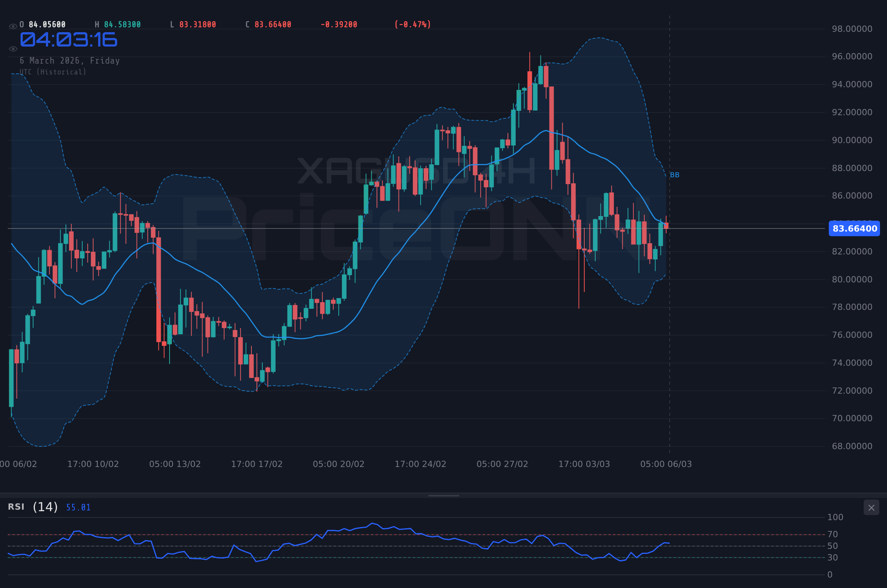Screen dimensions: 887x588
Task: Click the pane resize handle above RSI
Action: point(443,496)
